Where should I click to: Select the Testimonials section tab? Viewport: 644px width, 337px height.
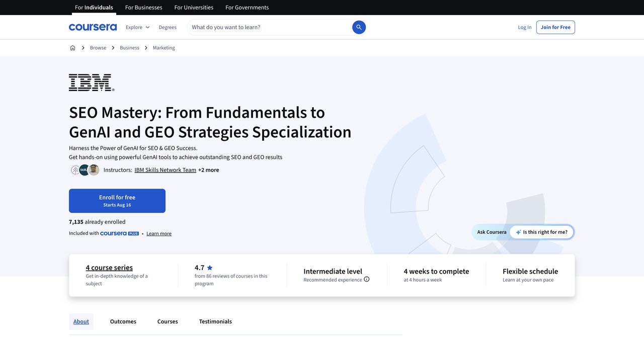215,321
